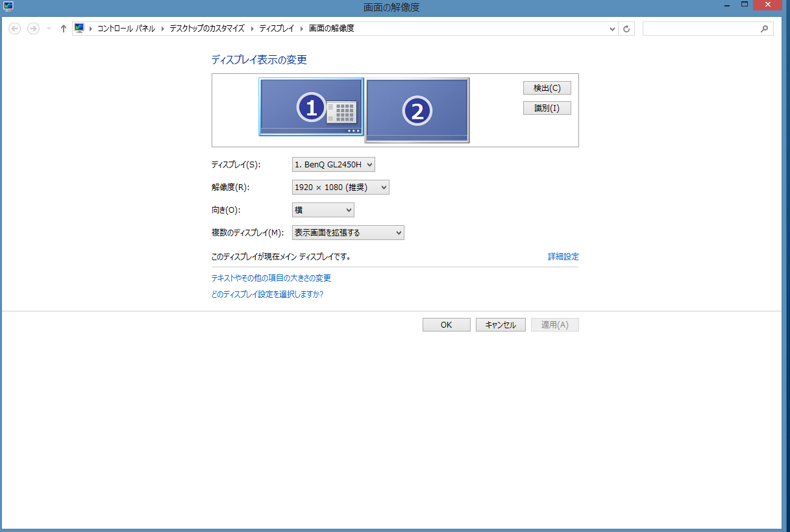Screen dimensions: 790x532
Task: Expand the address bar history dropdown
Action: click(613, 29)
